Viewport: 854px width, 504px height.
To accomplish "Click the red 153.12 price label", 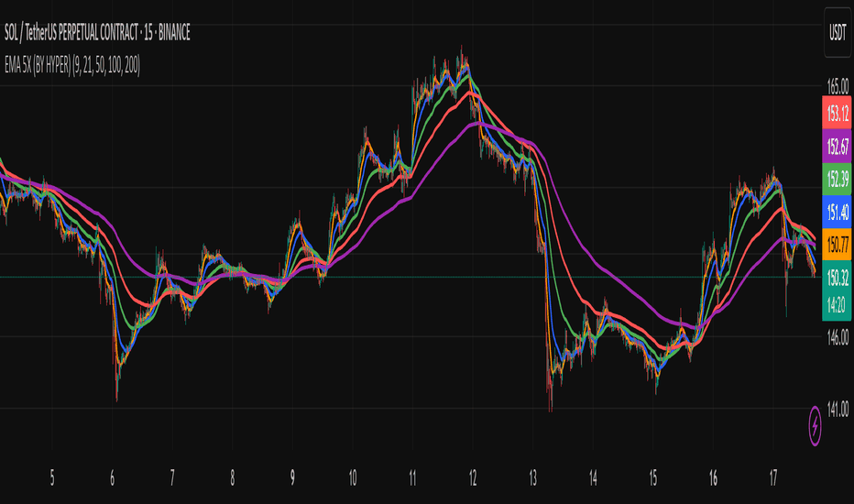I will coord(838,113).
